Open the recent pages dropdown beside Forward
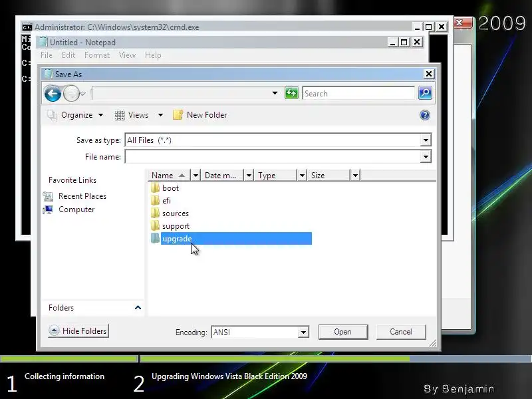The image size is (532, 399). pyautogui.click(x=83, y=94)
